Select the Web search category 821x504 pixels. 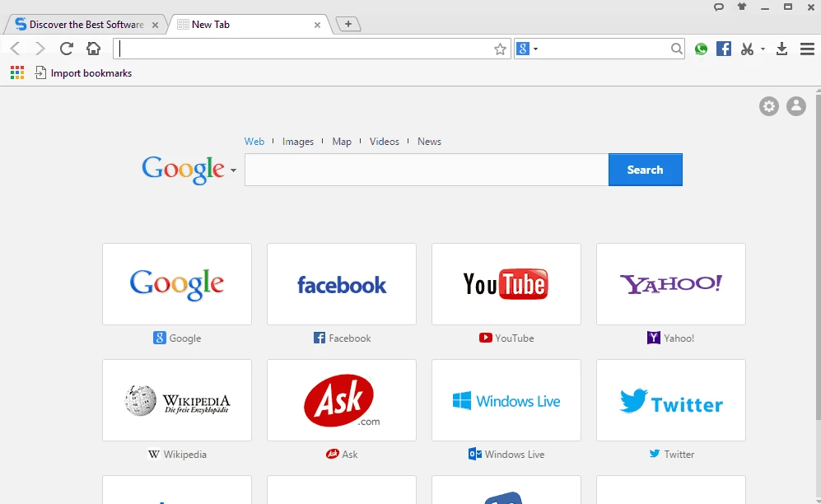pyautogui.click(x=254, y=142)
